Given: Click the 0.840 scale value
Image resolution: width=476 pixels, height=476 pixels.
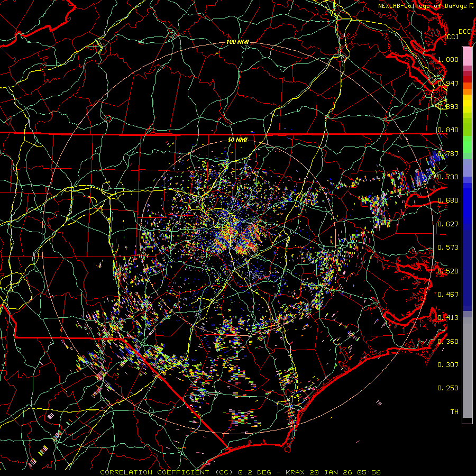Looking at the screenshot, I should [448, 130].
